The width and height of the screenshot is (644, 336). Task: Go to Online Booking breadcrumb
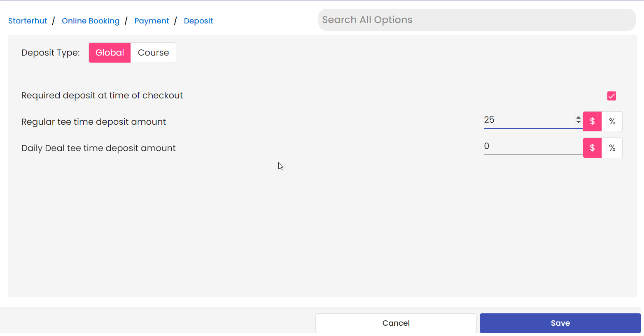[91, 21]
